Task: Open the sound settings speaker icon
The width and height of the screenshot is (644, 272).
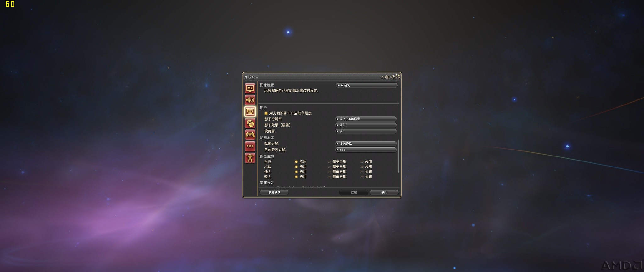Action: click(250, 100)
